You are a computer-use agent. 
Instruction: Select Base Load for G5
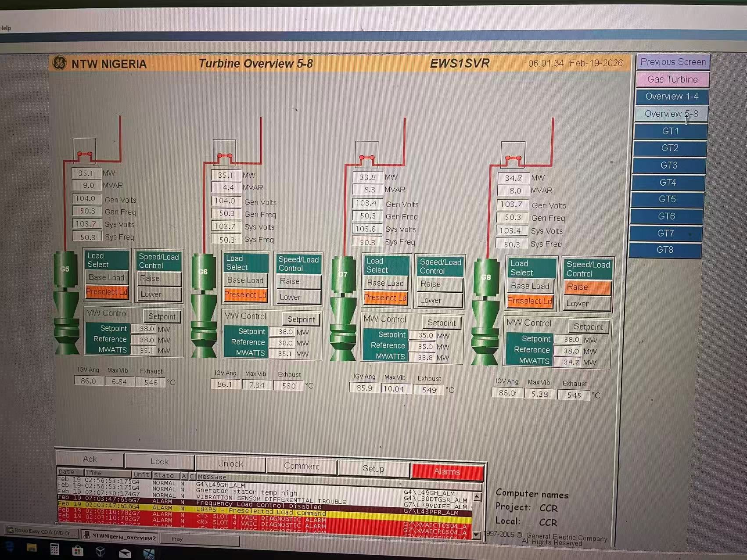pyautogui.click(x=106, y=277)
